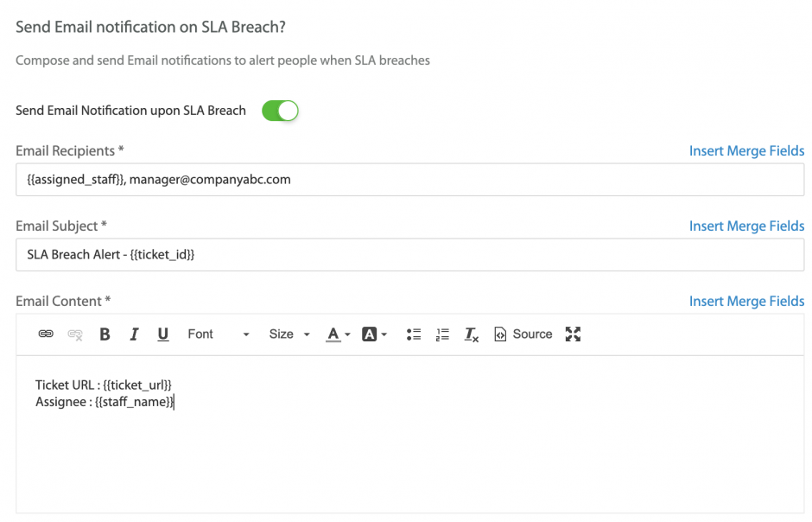Image resolution: width=812 pixels, height=522 pixels.
Task: Open the Font dropdown
Action: 218,334
